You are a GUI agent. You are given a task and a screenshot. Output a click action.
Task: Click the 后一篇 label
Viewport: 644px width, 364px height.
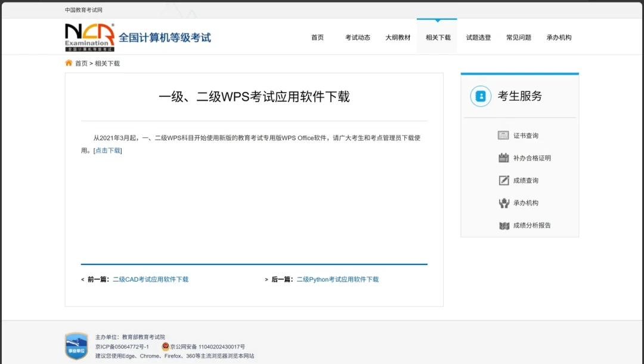click(281, 279)
